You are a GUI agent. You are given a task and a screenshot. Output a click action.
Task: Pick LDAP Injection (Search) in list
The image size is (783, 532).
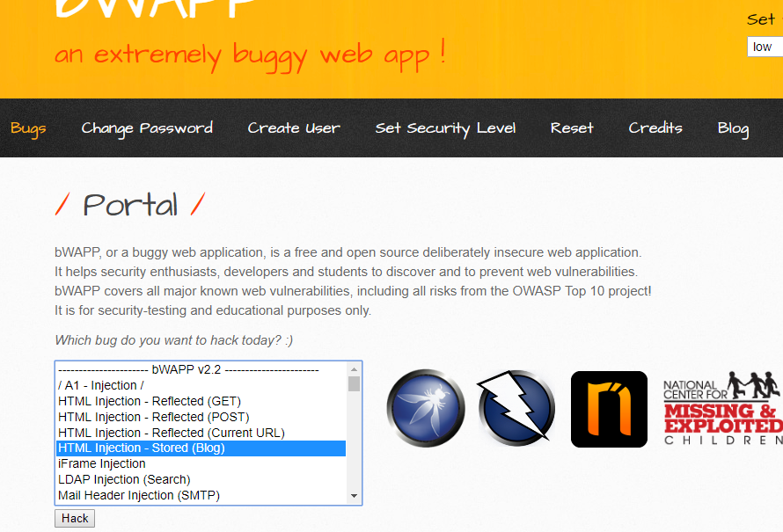tap(124, 479)
